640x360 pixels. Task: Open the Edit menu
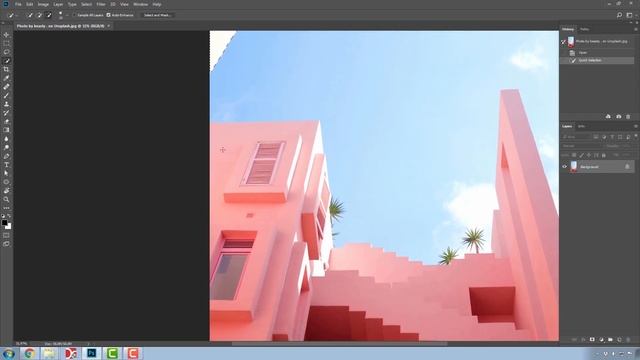pyautogui.click(x=29, y=4)
